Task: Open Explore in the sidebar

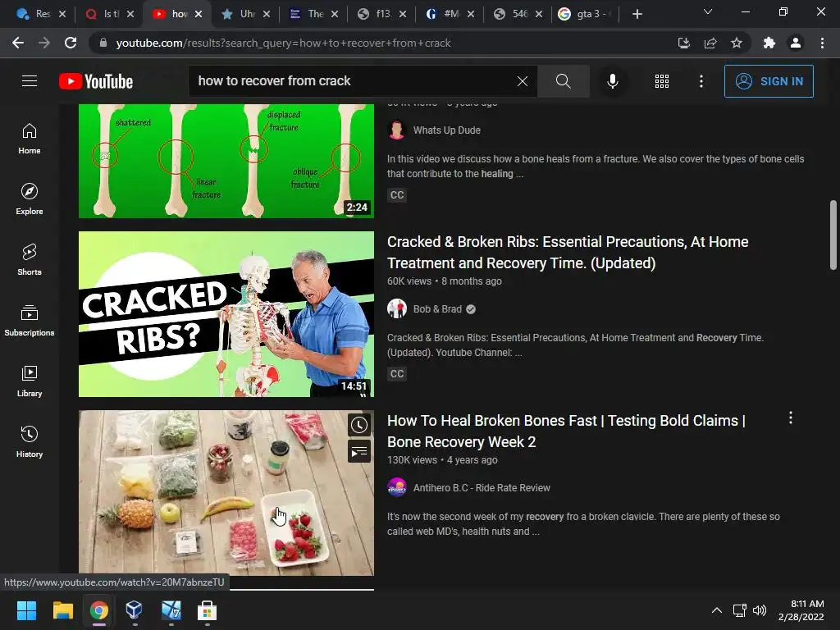Action: click(30, 199)
